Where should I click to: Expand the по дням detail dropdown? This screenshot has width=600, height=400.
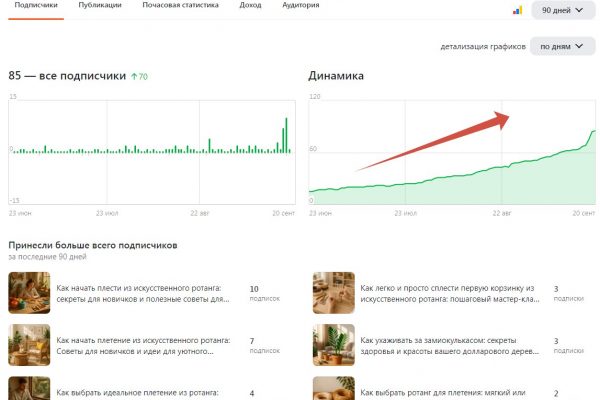(x=562, y=46)
